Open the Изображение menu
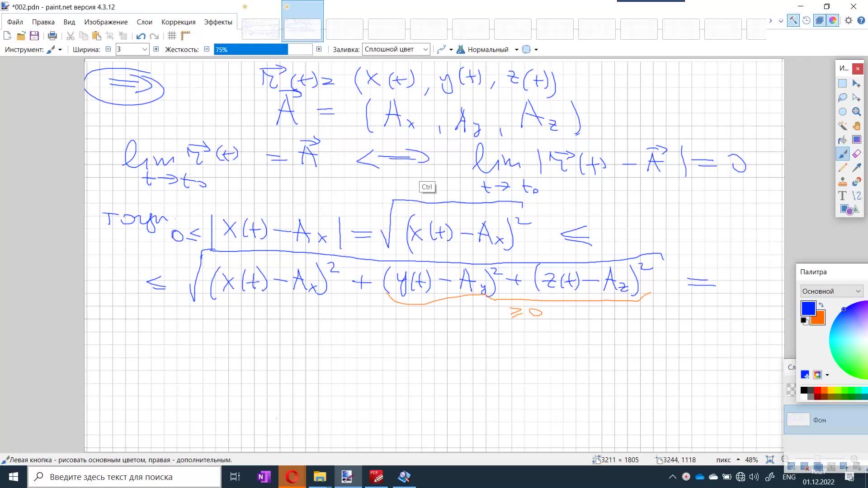 point(106,22)
